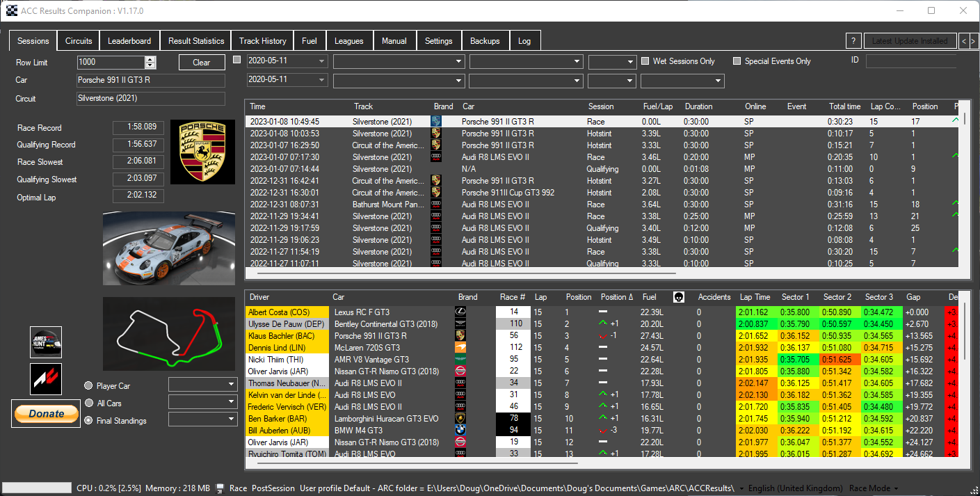Click the Assetto Corsa logo icon

tap(46, 379)
